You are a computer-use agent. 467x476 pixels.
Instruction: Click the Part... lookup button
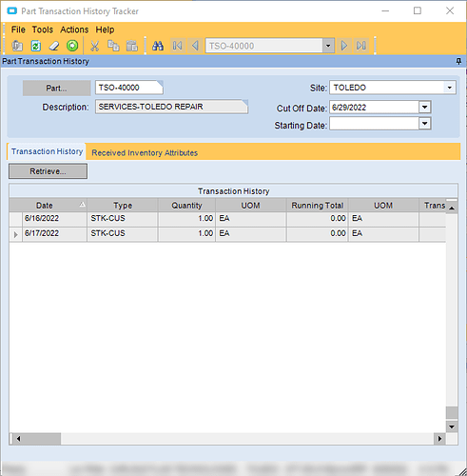point(56,88)
